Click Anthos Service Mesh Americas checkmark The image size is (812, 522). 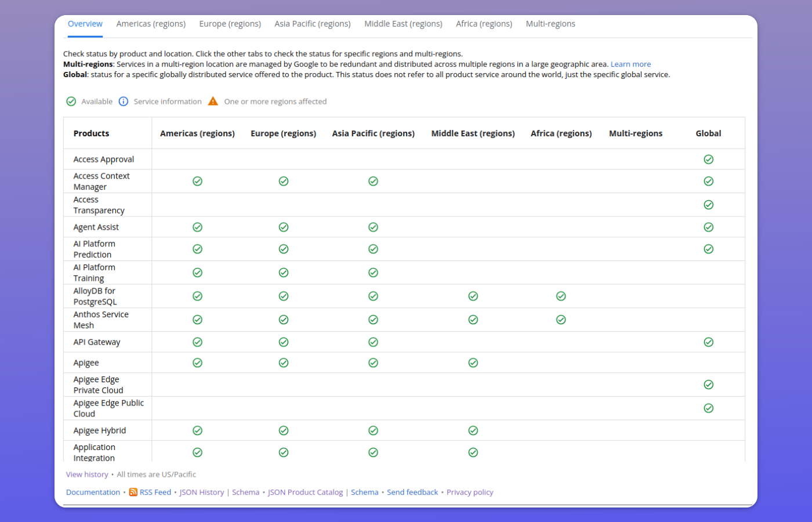pos(197,320)
